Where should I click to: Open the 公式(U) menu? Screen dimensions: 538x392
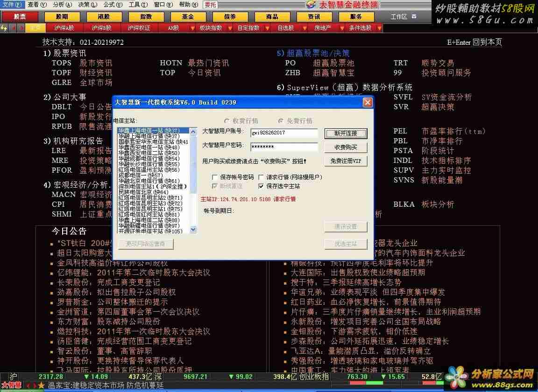(x=113, y=5)
